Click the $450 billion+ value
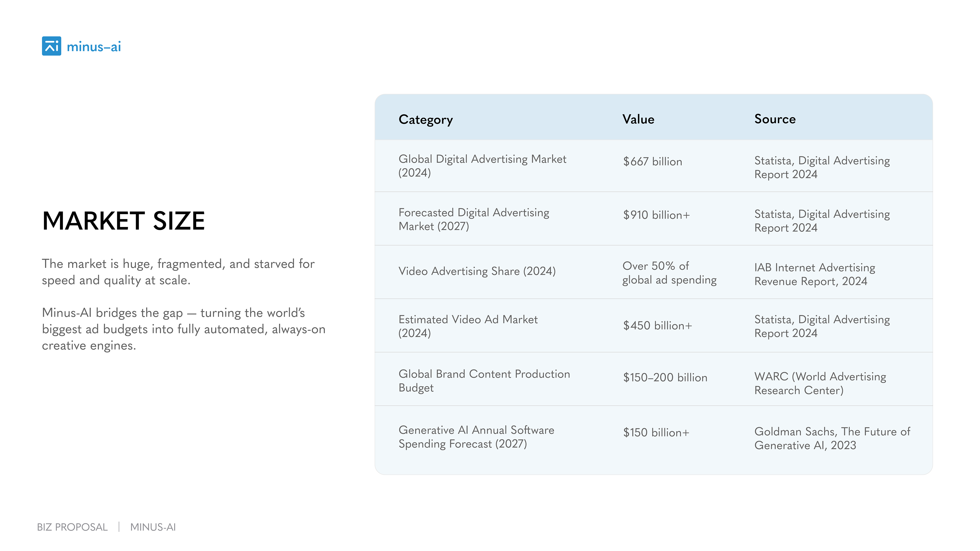This screenshot has height=551, width=980. point(657,325)
